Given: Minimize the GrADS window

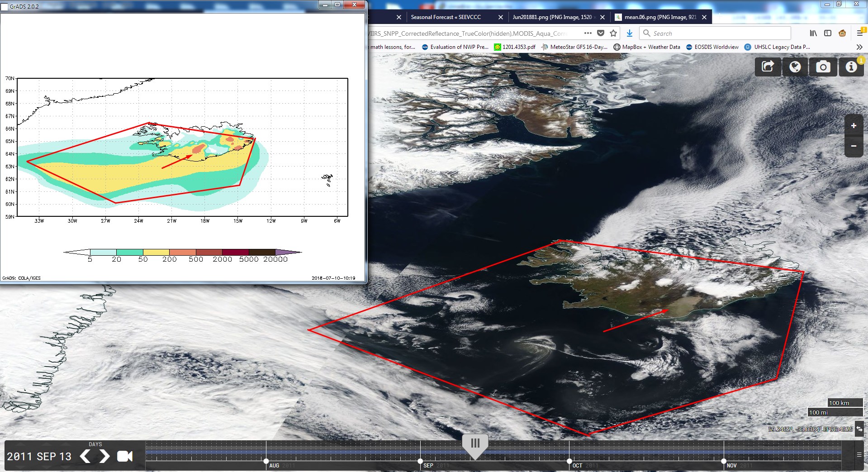Looking at the screenshot, I should pyautogui.click(x=326, y=5).
